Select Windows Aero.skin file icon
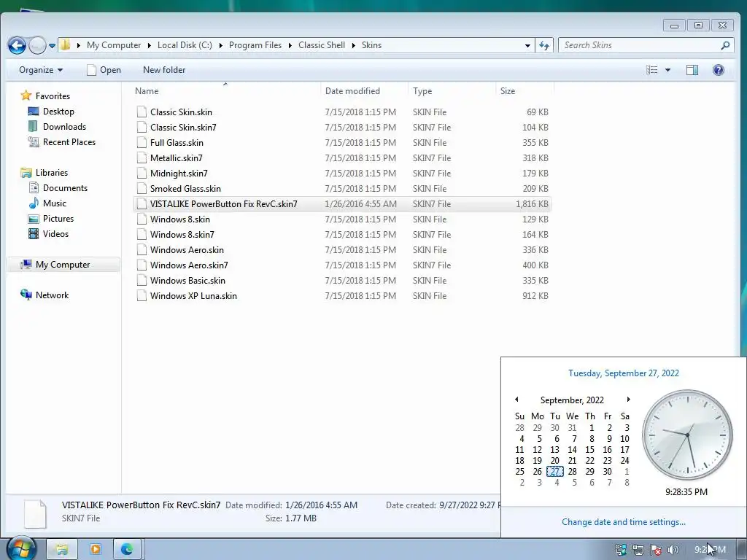The height and width of the screenshot is (560, 747). pyautogui.click(x=142, y=249)
